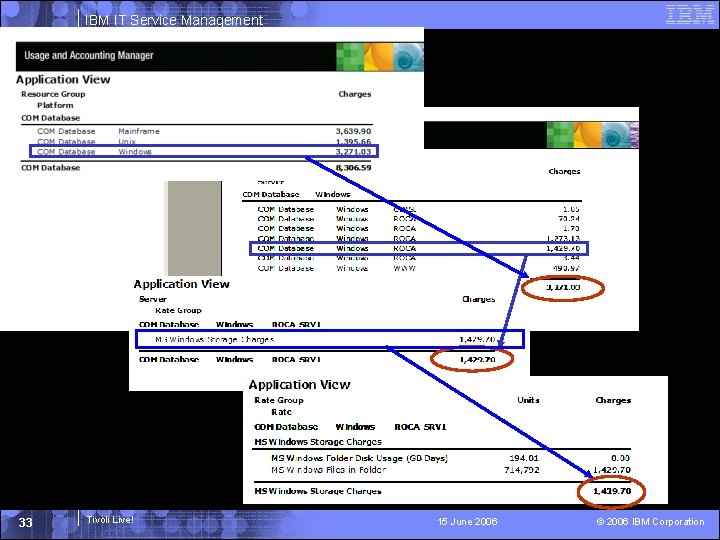This screenshot has height=540, width=720.
Task: Select the "Usage and Accounting Manager" banner title
Action: [x=89, y=56]
